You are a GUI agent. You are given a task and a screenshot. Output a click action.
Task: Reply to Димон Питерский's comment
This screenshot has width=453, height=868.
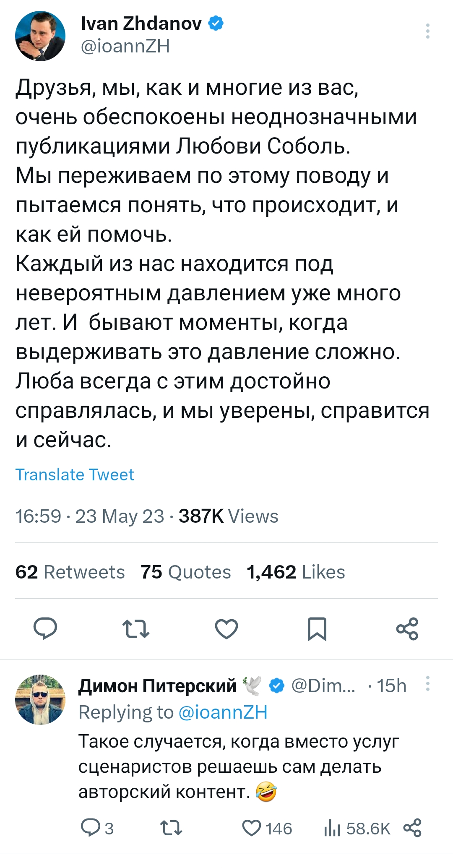click(89, 828)
